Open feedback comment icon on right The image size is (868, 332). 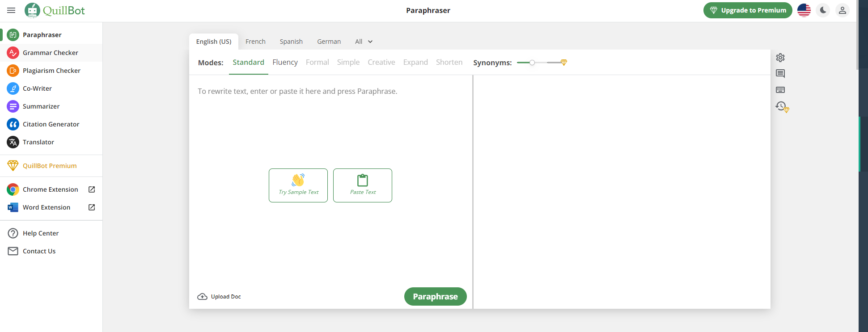(780, 74)
